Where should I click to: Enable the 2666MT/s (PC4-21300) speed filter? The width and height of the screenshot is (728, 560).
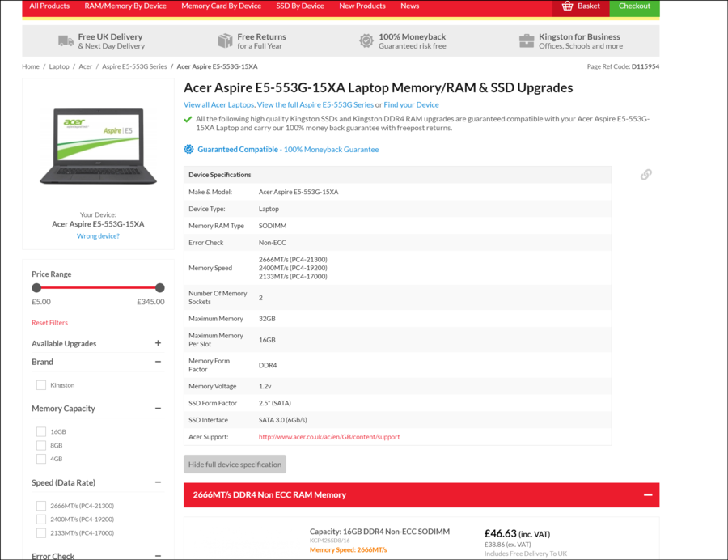click(41, 506)
